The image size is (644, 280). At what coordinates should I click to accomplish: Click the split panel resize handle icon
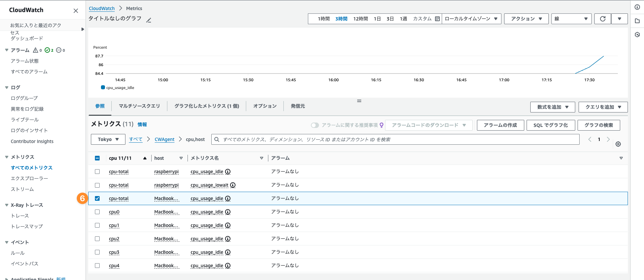pos(359,101)
